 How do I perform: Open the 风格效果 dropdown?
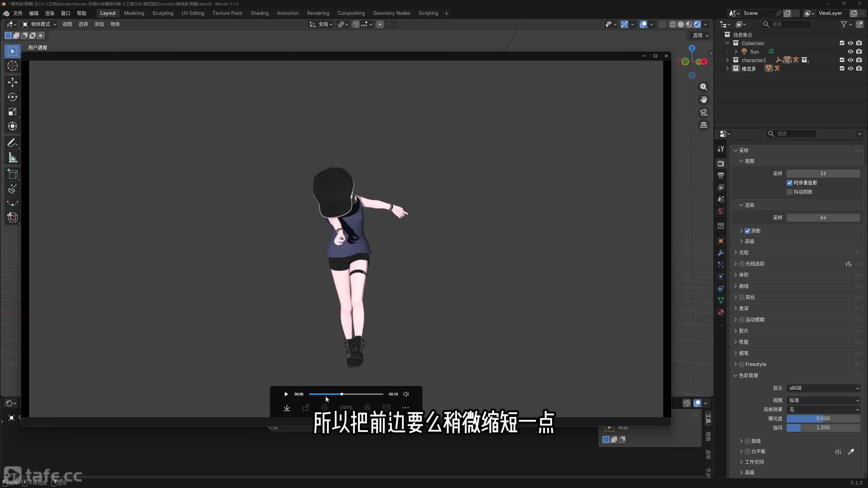coord(823,410)
